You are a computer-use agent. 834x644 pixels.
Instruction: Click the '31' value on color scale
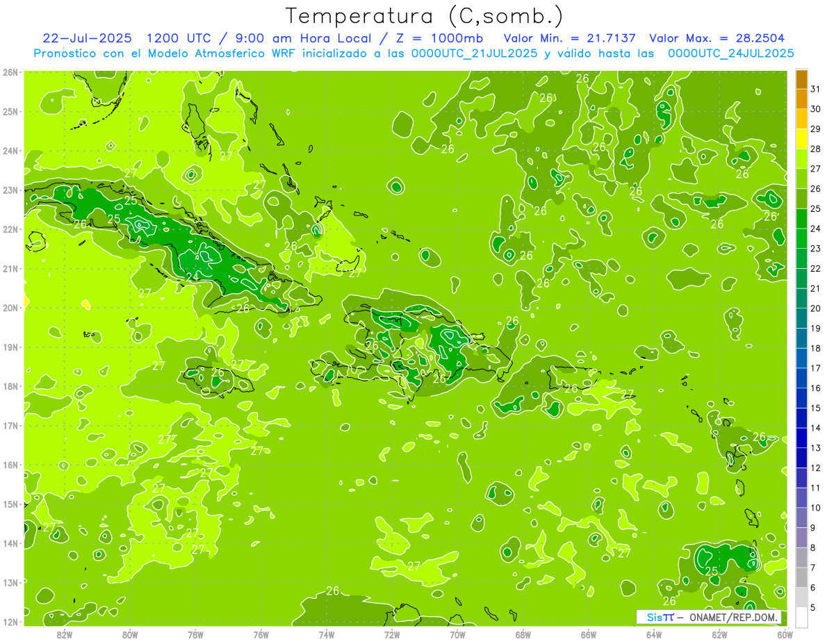tap(816, 89)
